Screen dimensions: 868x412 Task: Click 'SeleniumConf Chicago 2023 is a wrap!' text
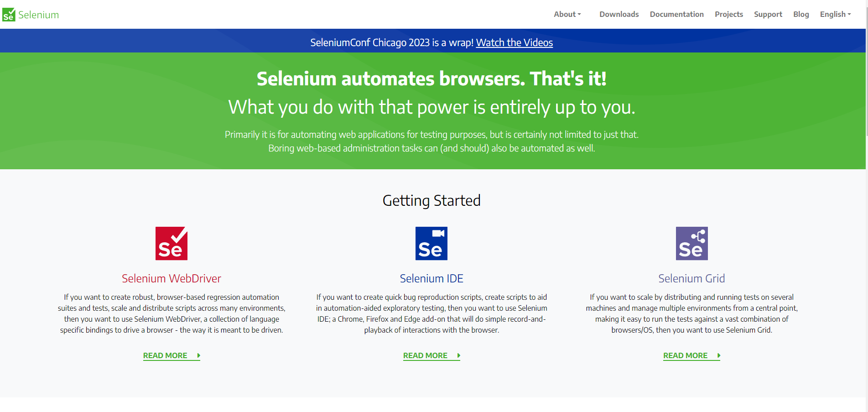coord(392,42)
